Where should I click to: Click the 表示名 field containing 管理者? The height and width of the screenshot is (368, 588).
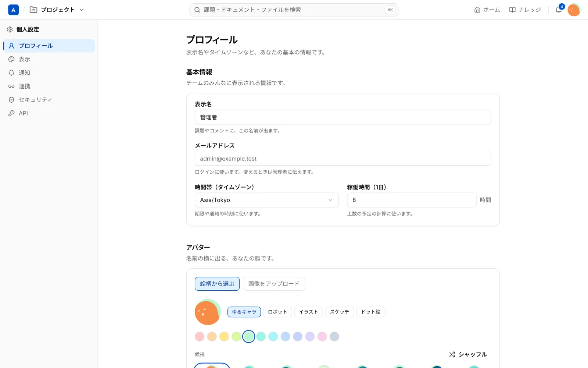click(x=343, y=117)
